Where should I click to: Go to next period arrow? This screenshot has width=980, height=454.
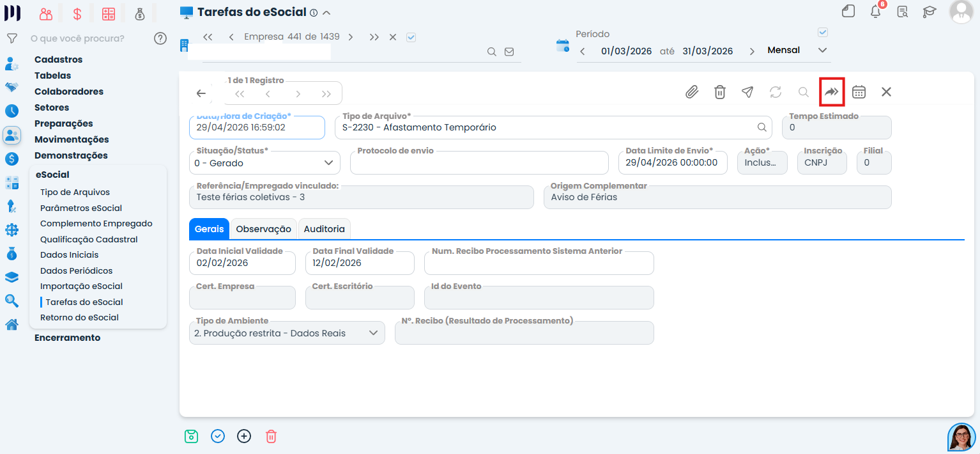point(752,51)
